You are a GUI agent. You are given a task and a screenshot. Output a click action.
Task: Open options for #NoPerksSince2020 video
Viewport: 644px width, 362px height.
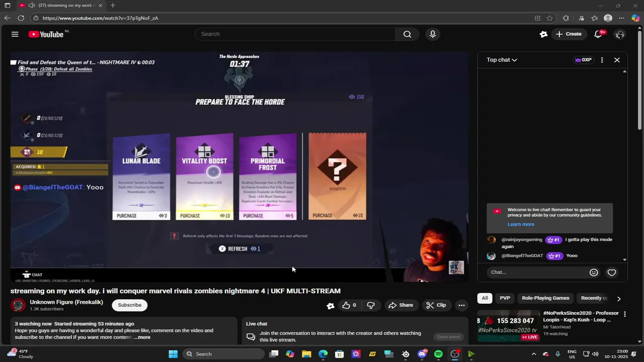pos(625,314)
